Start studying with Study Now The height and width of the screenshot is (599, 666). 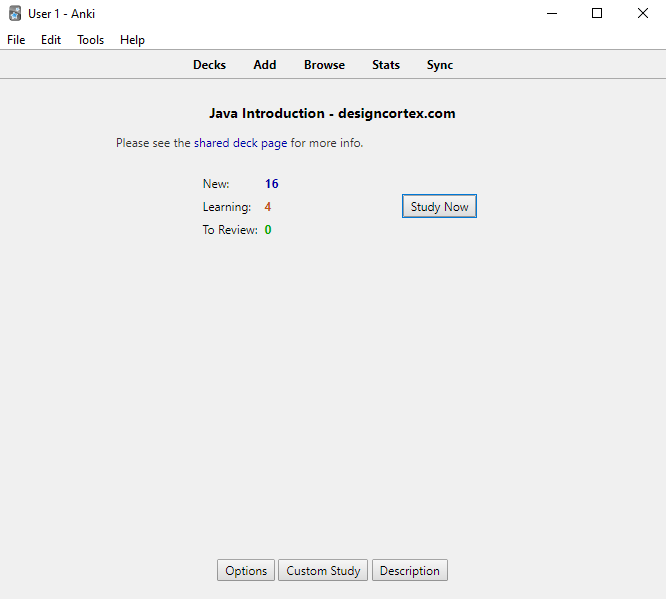[x=439, y=206]
